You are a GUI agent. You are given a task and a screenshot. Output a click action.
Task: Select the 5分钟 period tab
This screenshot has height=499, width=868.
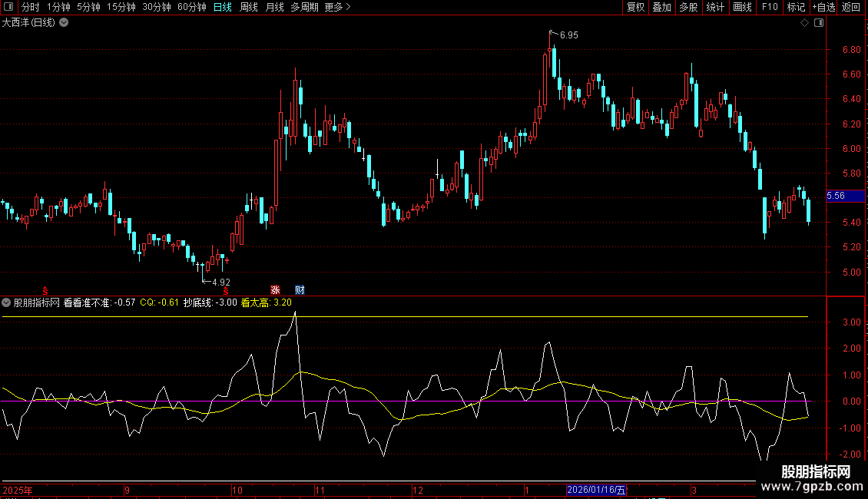[88, 7]
